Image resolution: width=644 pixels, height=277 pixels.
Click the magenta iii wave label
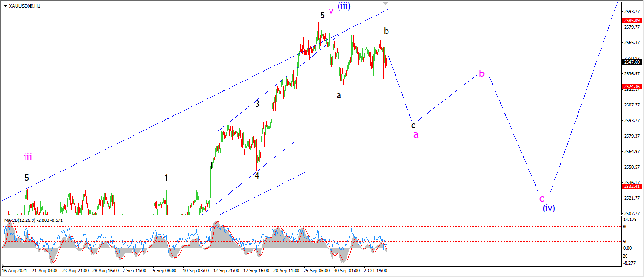[28, 157]
